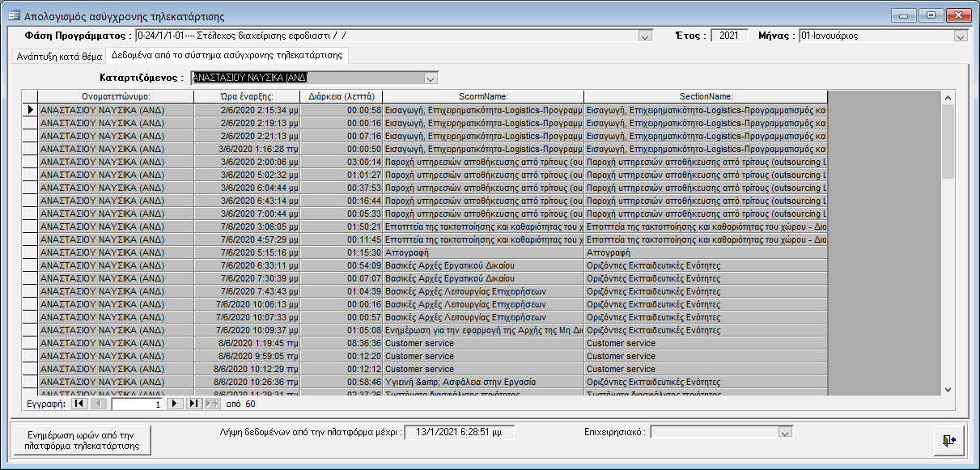Go to first record navigation button
This screenshot has width=980, height=470.
pyautogui.click(x=79, y=403)
